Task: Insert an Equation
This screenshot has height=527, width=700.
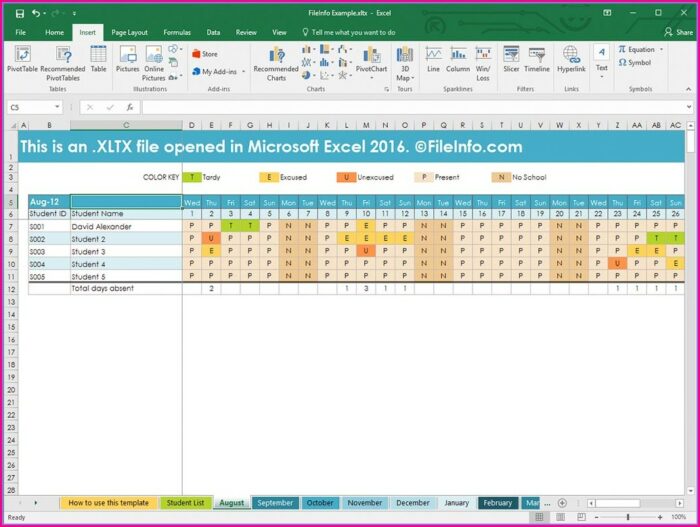Action: 637,50
